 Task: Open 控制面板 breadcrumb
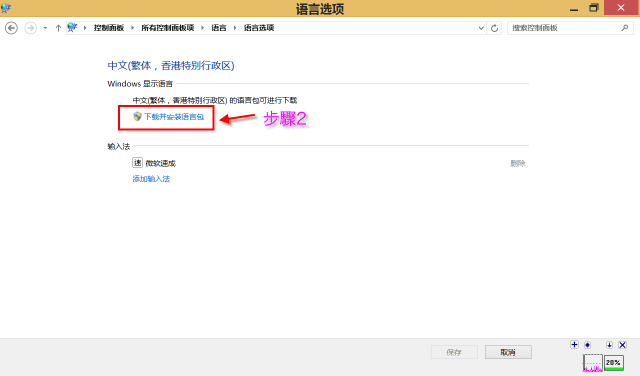coord(109,28)
